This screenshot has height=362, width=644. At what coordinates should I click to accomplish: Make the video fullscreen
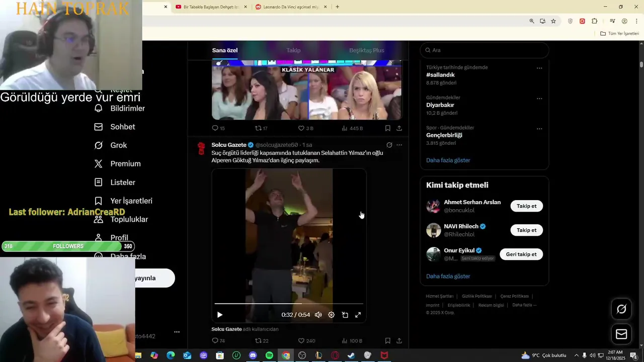[358, 315]
